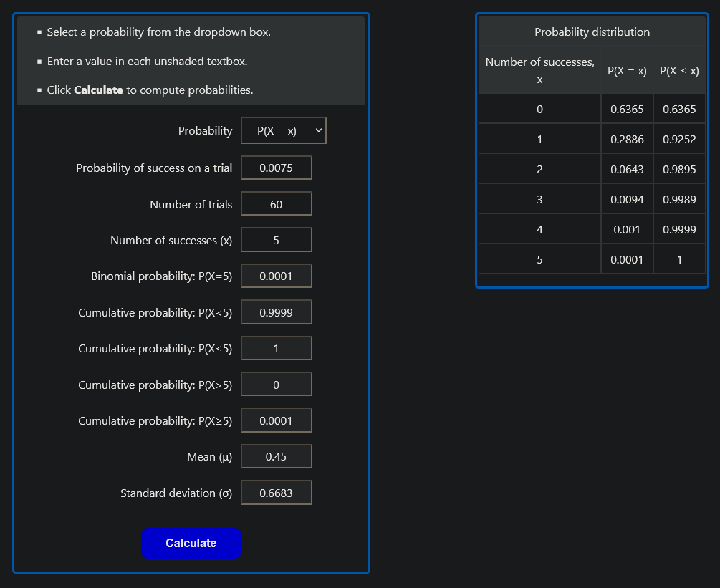Click the table cell 0.9895
Viewport: 720px width, 588px height.
click(679, 169)
